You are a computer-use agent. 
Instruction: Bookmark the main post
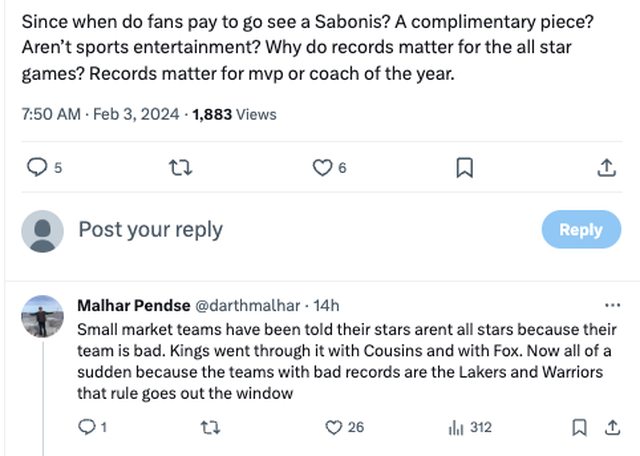point(464,169)
